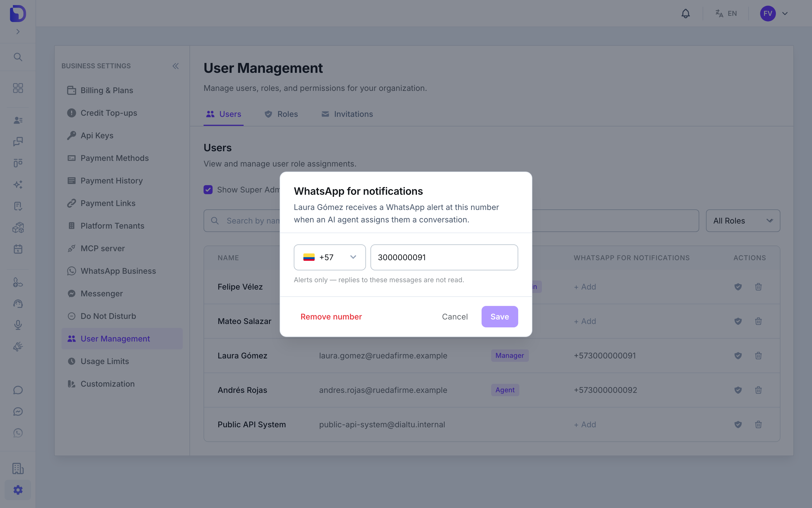The width and height of the screenshot is (812, 508).
Task: Open the All Roles filter dropdown
Action: point(743,221)
